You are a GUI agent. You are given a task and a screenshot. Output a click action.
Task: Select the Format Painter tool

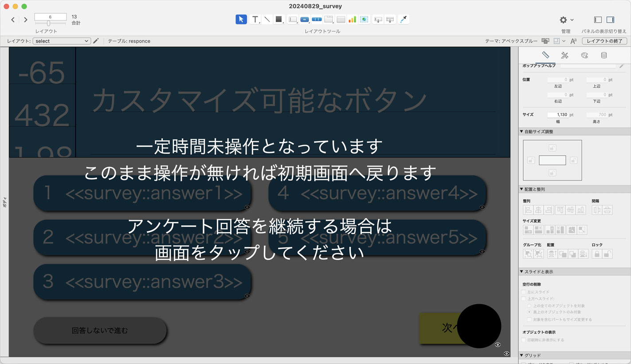point(404,19)
